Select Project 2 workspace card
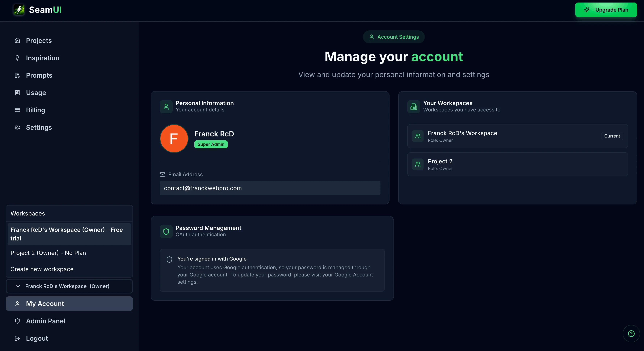The height and width of the screenshot is (351, 644). point(517,164)
